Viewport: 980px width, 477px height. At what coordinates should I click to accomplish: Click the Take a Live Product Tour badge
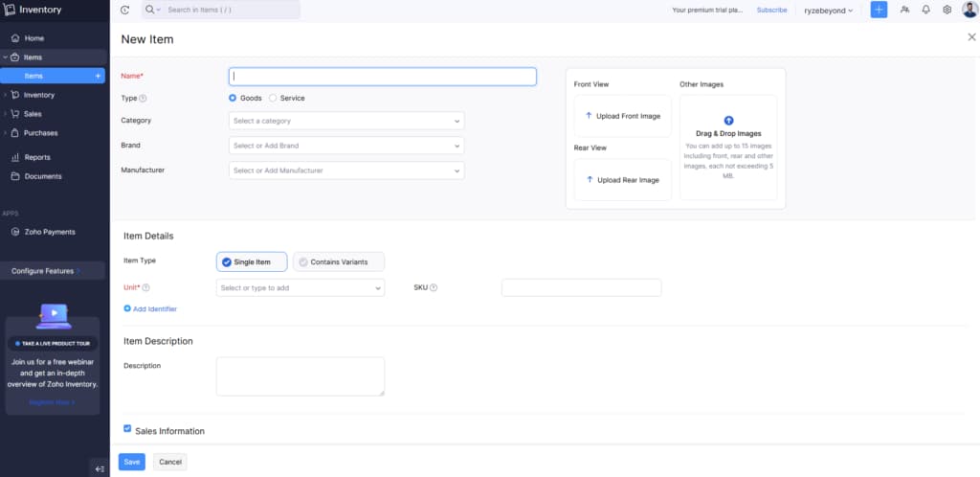(53, 343)
